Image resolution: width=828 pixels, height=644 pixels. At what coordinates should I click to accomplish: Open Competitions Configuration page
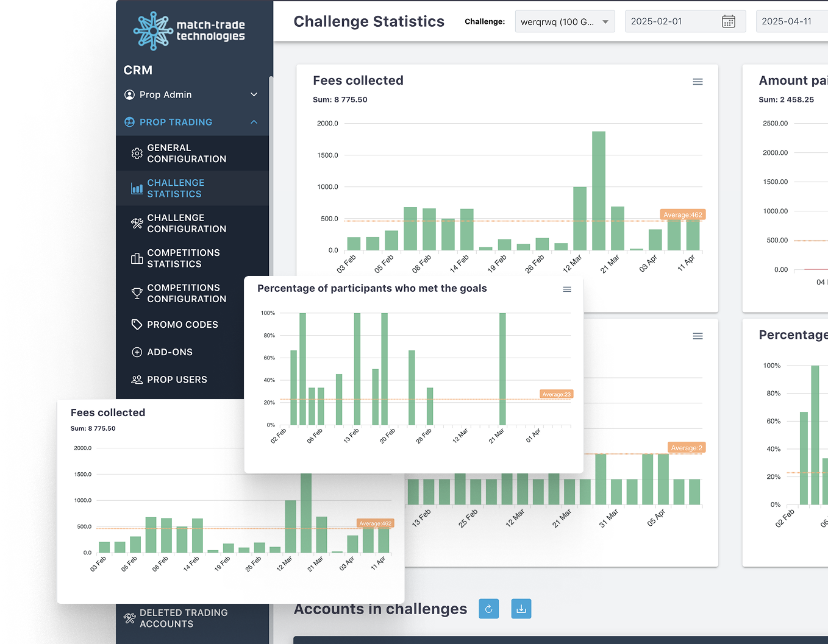(186, 293)
